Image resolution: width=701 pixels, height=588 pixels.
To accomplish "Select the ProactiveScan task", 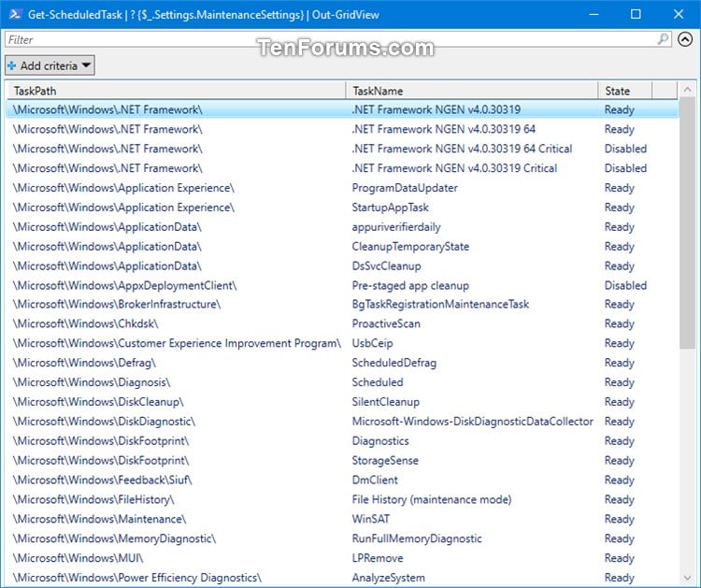I will [x=342, y=323].
